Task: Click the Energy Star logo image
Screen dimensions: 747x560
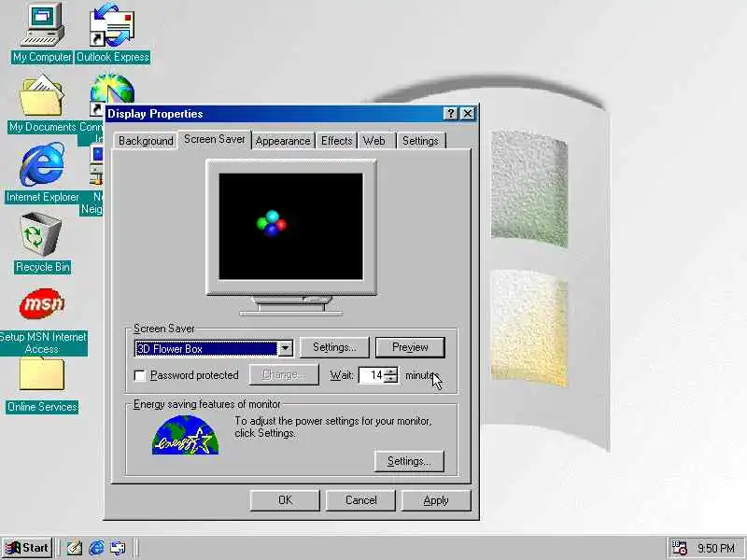Action: pyautogui.click(x=185, y=435)
